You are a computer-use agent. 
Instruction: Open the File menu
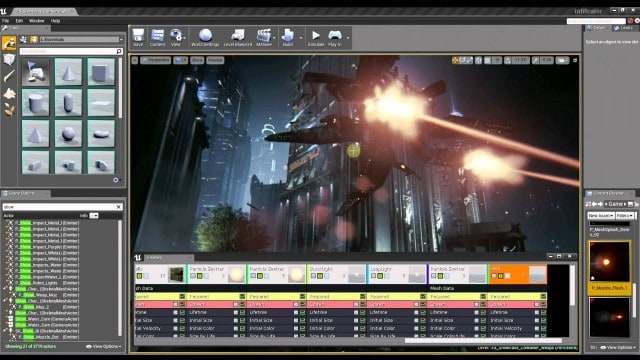click(x=5, y=20)
